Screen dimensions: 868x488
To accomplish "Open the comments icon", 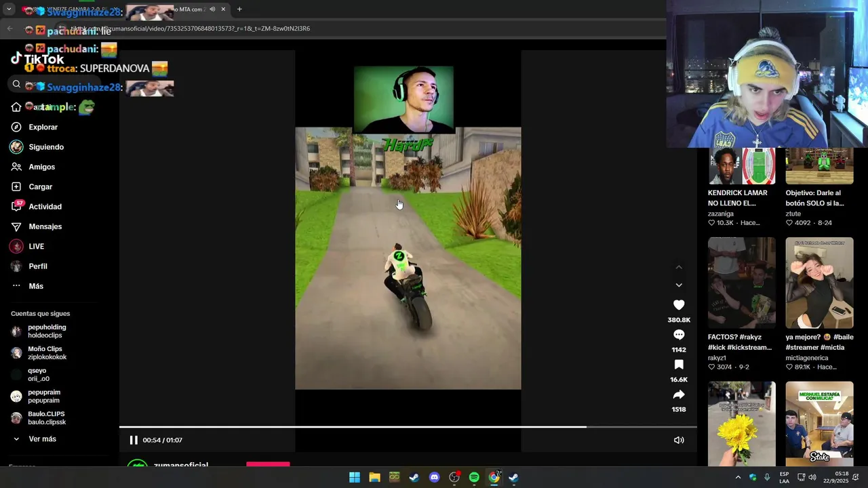I will tap(679, 335).
